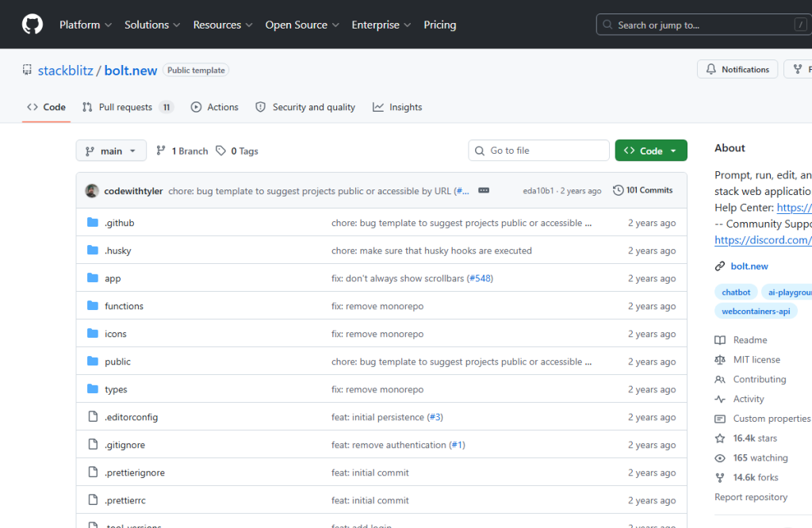Focus the Search or jump to field
Image resolution: width=812 pixels, height=528 pixels.
coord(704,25)
